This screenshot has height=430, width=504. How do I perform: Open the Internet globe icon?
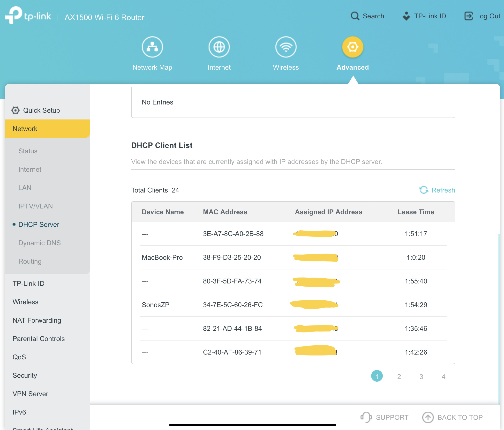[x=219, y=47]
